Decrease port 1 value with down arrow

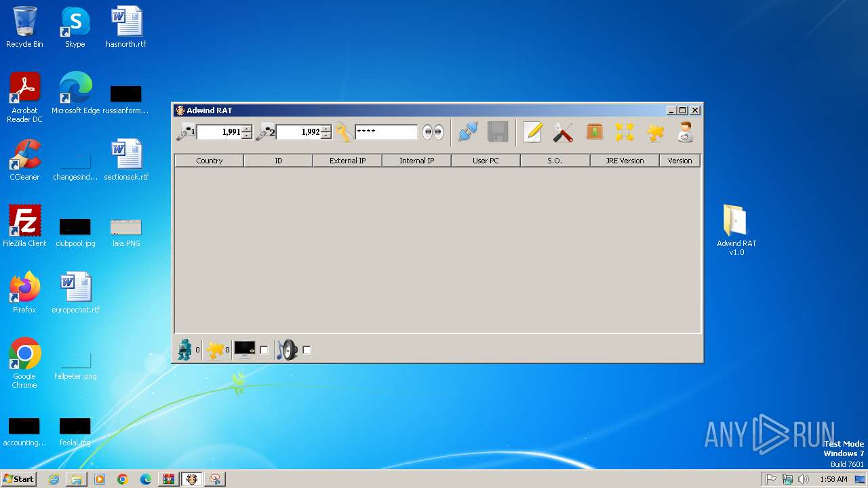[x=247, y=136]
